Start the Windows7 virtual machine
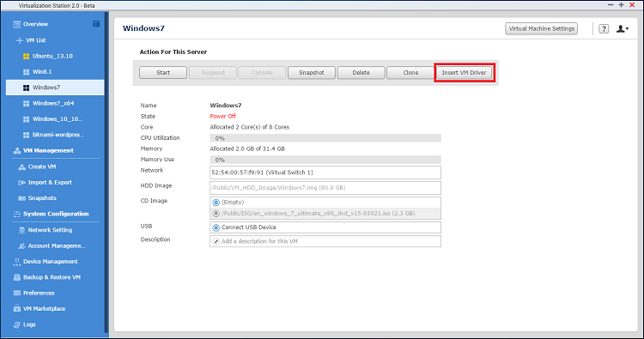The width and height of the screenshot is (644, 339). 163,73
